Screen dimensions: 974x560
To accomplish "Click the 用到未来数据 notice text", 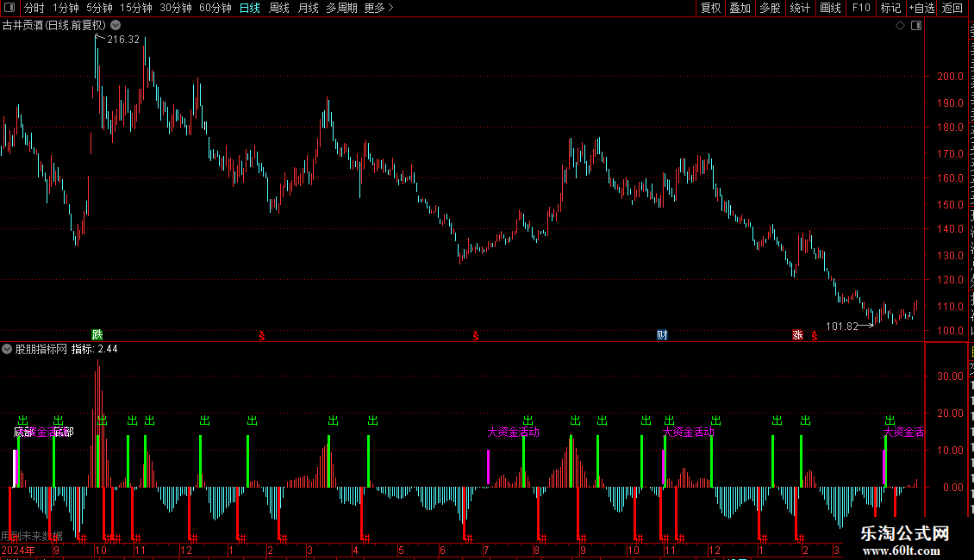I will click(x=32, y=536).
